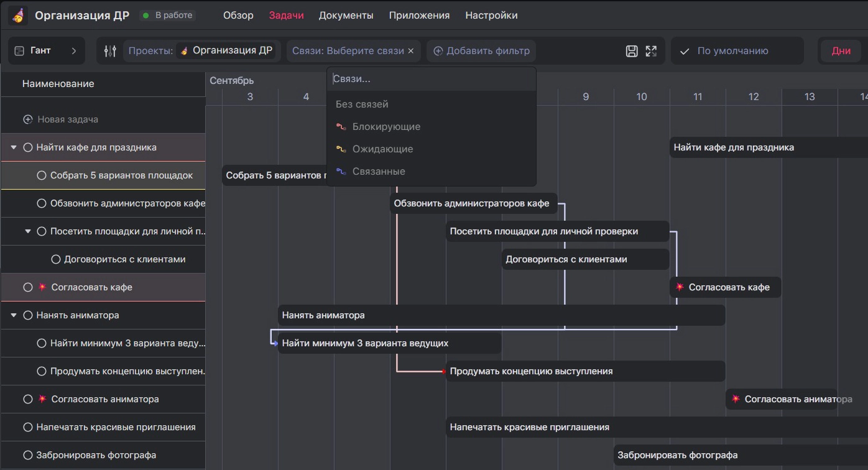Image resolution: width=868 pixels, height=470 pixels.
Task: Click the save view floppy icon
Action: [632, 51]
